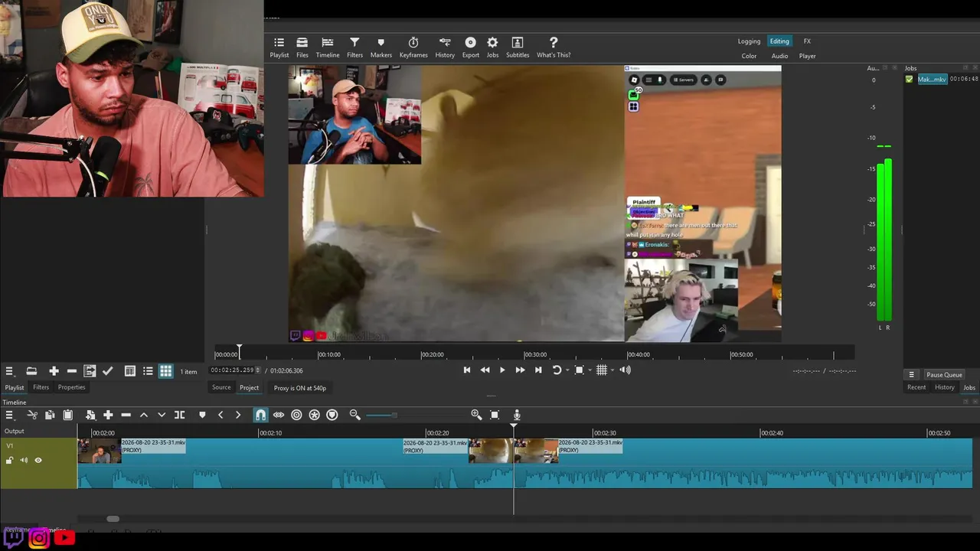This screenshot has width=980, height=551.
Task: Toggle ripple markers shield icon
Action: coord(332,415)
